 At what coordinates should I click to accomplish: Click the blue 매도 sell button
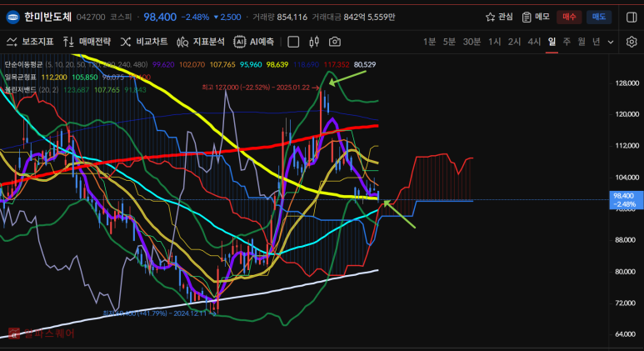pos(599,17)
